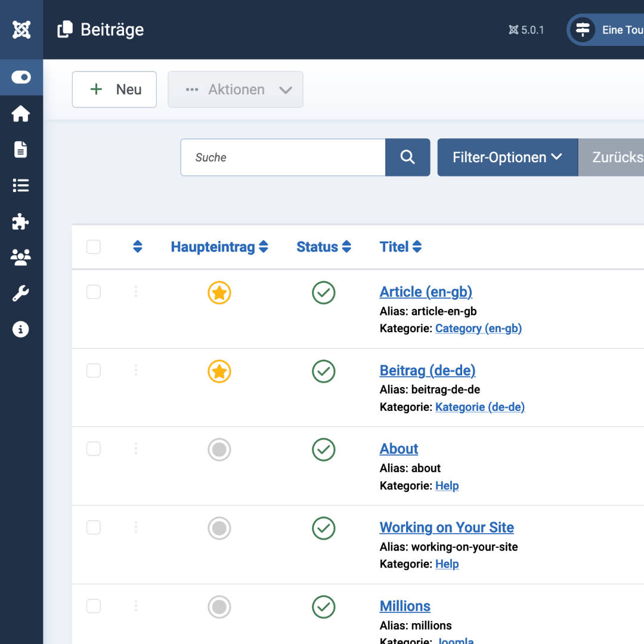Click drag handle dots for Working on Your Site

coord(136,527)
